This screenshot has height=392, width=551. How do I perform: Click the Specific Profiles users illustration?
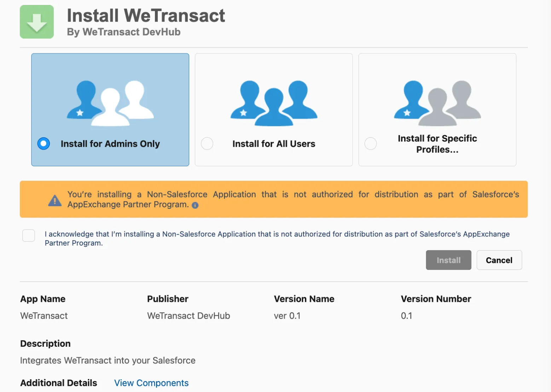[437, 103]
